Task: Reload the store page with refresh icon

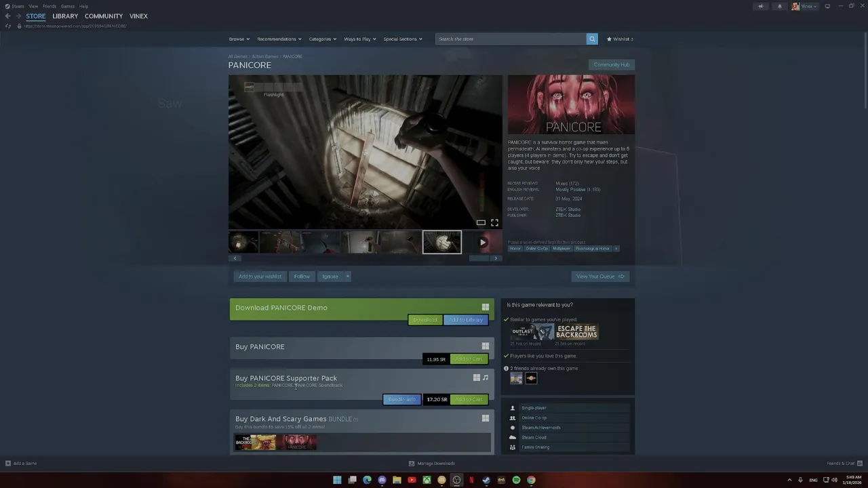Action: pos(7,26)
